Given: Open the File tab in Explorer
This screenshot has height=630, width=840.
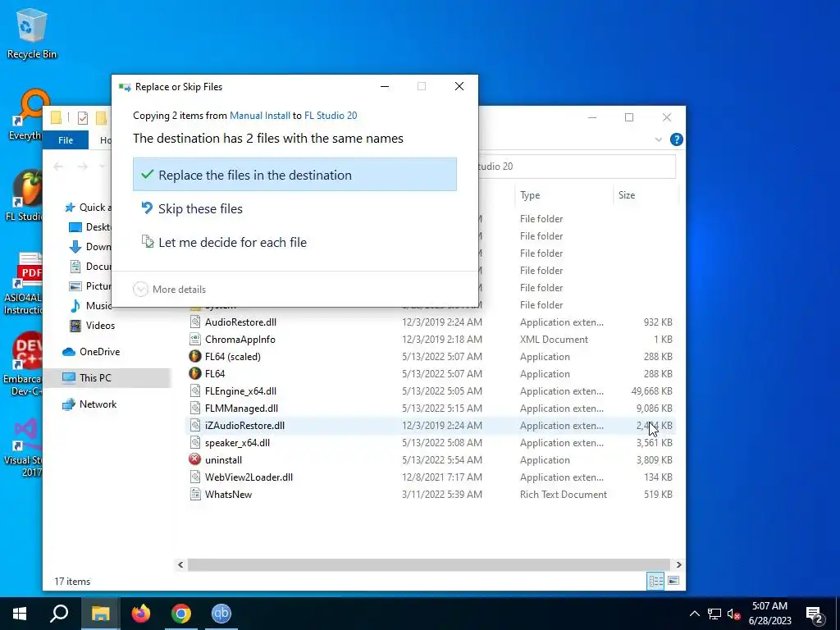Looking at the screenshot, I should [x=66, y=139].
